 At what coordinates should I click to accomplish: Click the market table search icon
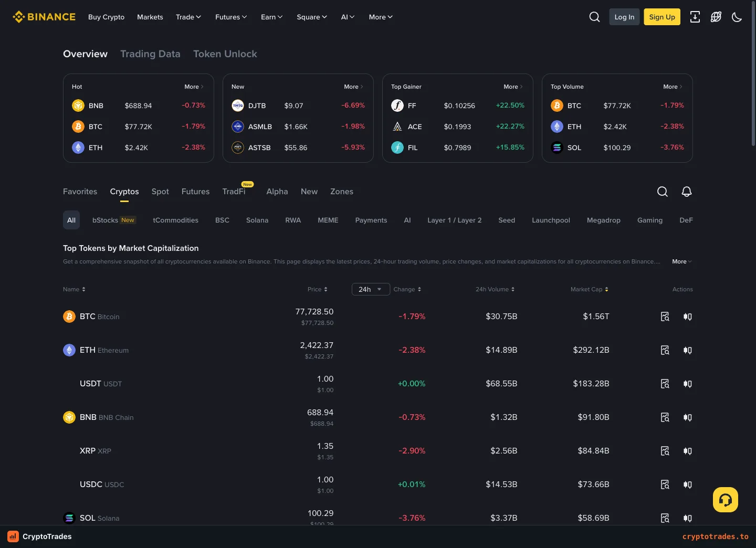coord(663,192)
